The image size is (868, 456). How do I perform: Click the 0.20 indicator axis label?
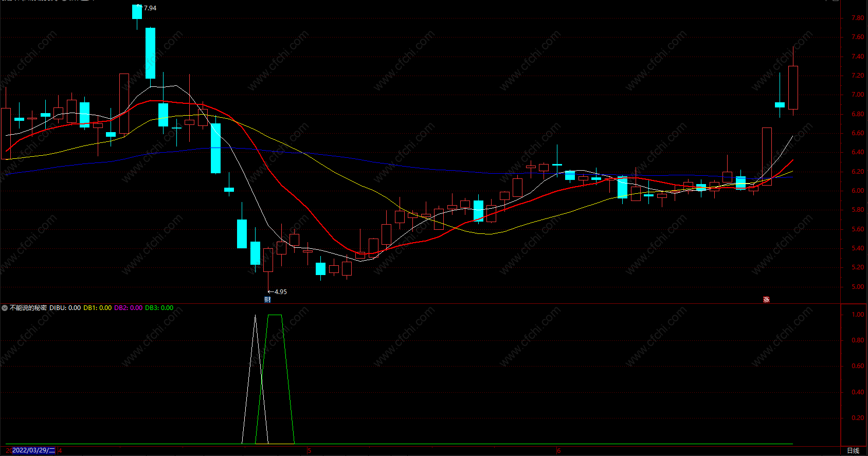pyautogui.click(x=858, y=418)
